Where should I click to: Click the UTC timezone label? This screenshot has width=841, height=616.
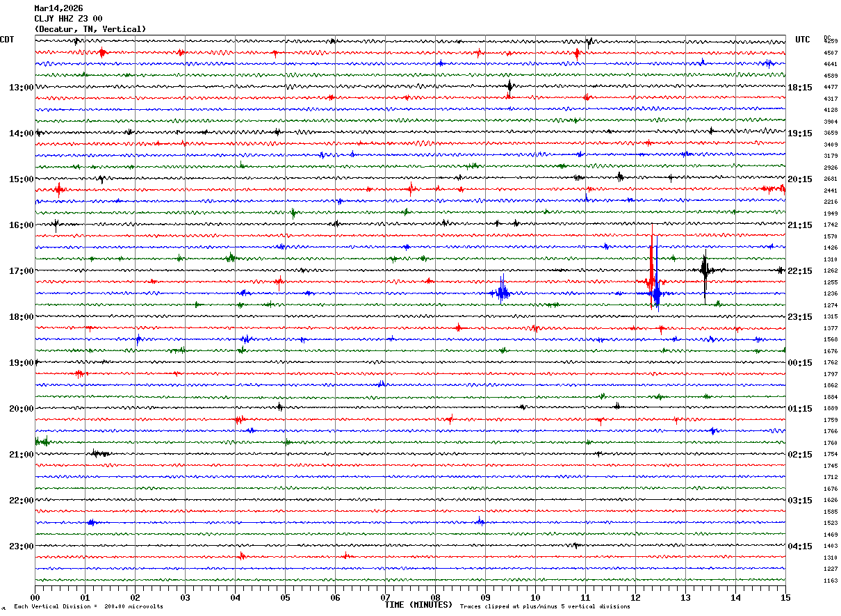(803, 40)
